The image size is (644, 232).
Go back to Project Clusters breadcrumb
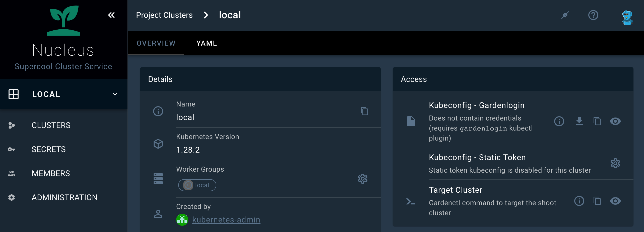coord(164,15)
